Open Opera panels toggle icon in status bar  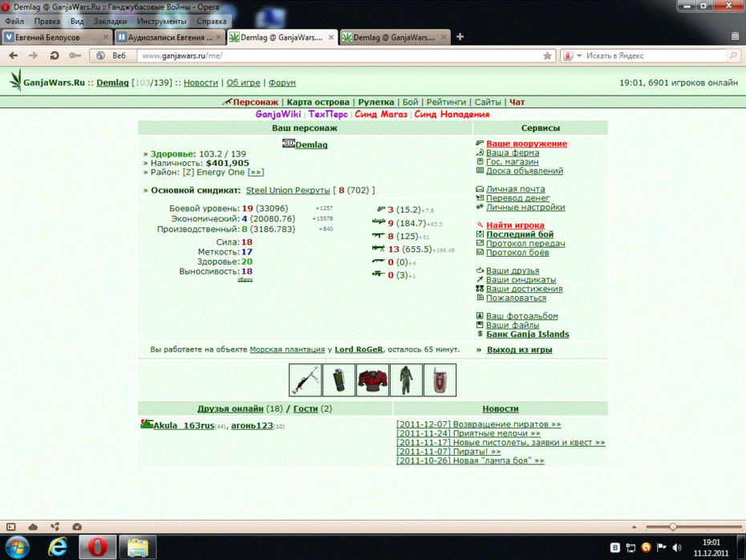tap(11, 526)
